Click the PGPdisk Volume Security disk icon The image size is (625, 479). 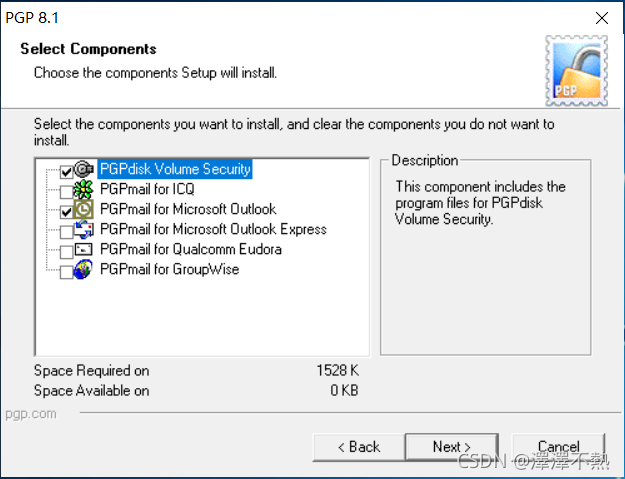pyautogui.click(x=84, y=169)
